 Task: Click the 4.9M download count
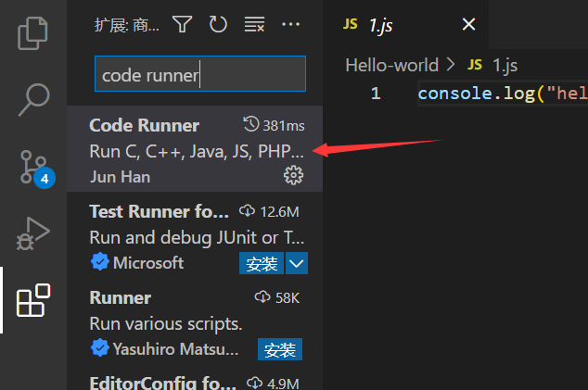[x=273, y=384]
